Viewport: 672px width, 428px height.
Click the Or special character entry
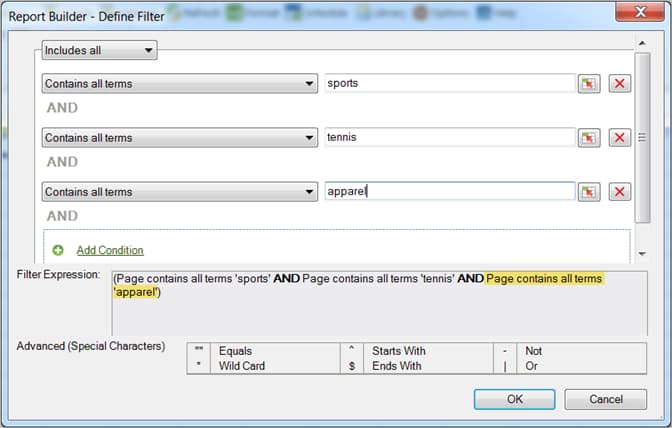[x=531, y=366]
